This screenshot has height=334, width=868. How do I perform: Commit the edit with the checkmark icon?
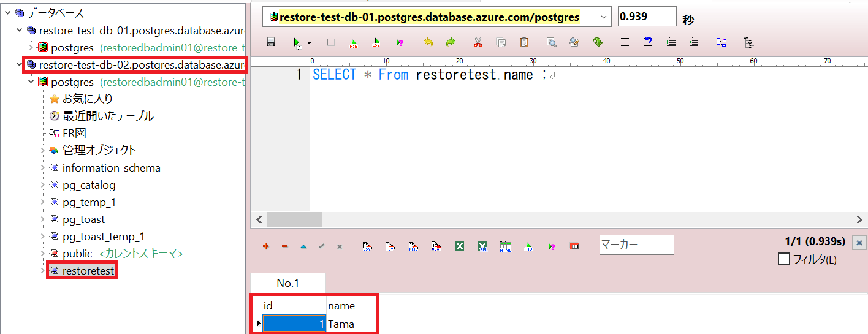coord(321,246)
